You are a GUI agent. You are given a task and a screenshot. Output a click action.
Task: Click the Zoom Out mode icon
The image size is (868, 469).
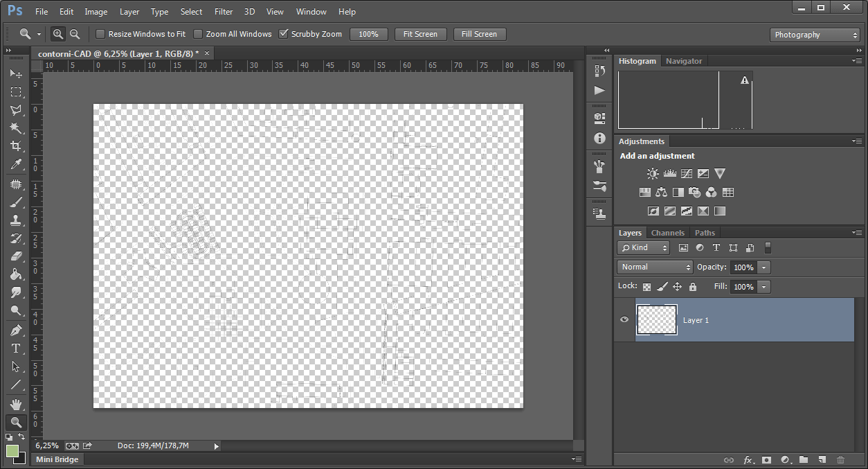[x=75, y=34]
